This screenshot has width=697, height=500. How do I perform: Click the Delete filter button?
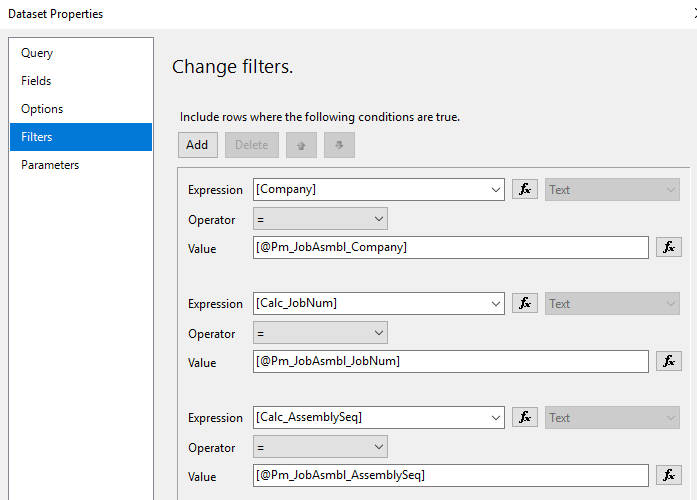coord(251,145)
